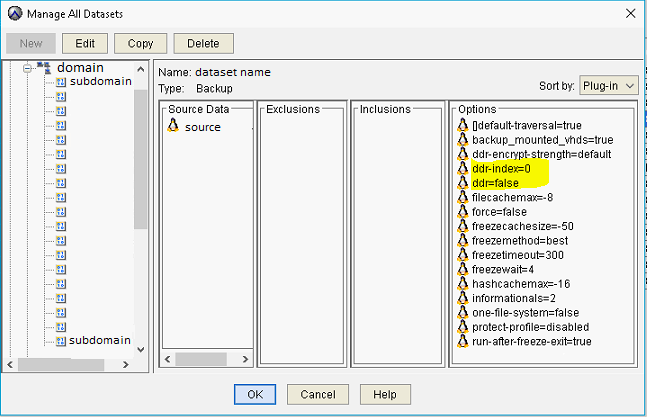This screenshot has height=417, width=647.
Task: Click the domain network icon in tree
Action: tap(44, 67)
